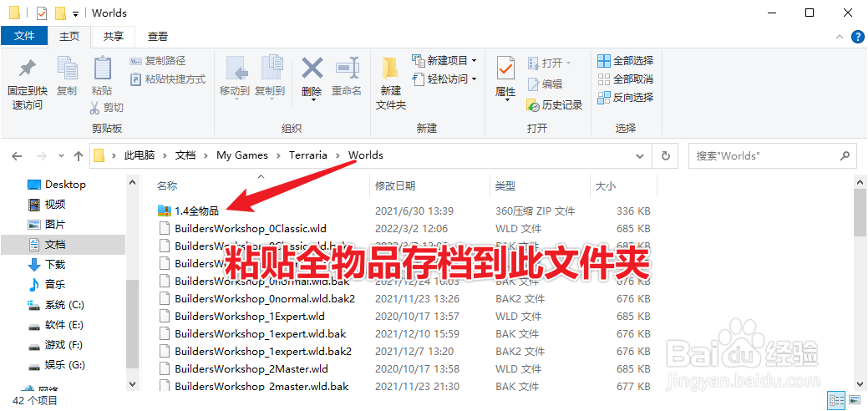The width and height of the screenshot is (868, 411).
Task: Open the Quick Access Toolbar customize dropdown
Action: [x=75, y=13]
